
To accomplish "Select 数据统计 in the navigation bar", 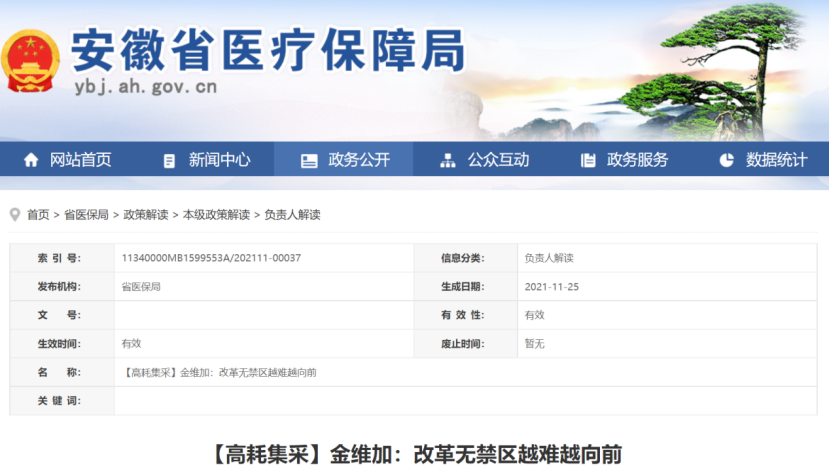I will pos(776,160).
